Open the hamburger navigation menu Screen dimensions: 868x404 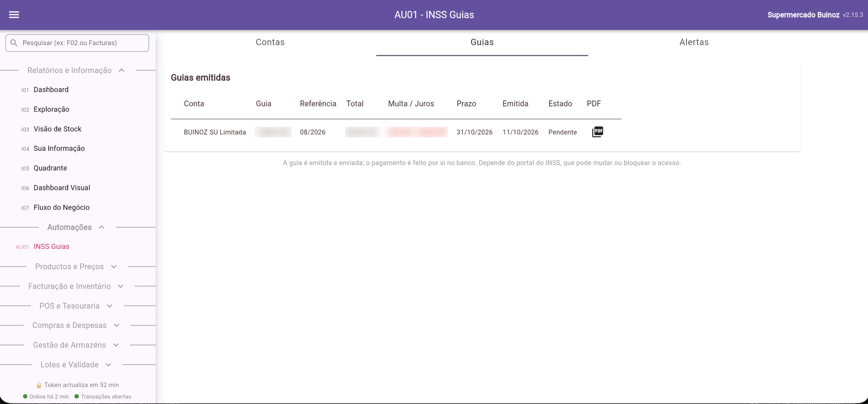[14, 15]
